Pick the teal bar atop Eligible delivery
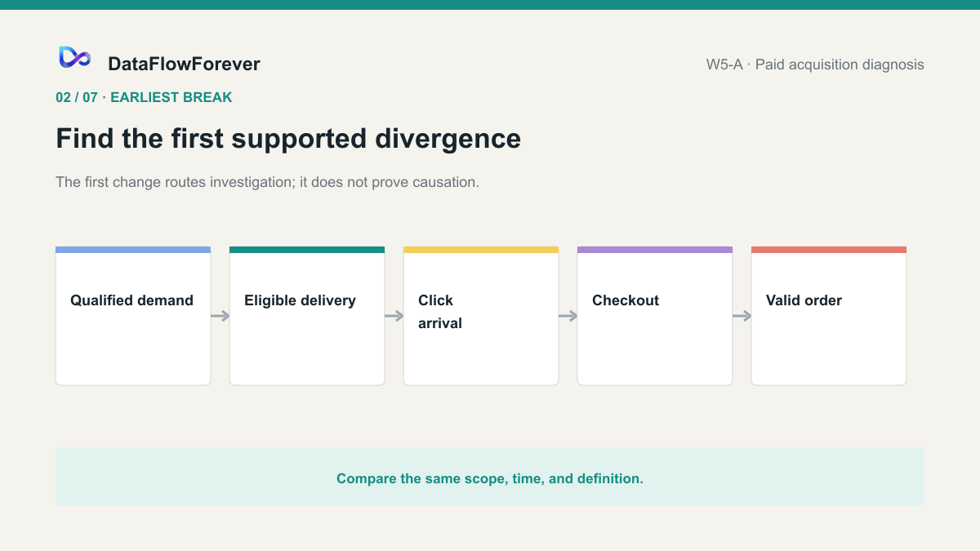This screenshot has width=980, height=551. [307, 250]
